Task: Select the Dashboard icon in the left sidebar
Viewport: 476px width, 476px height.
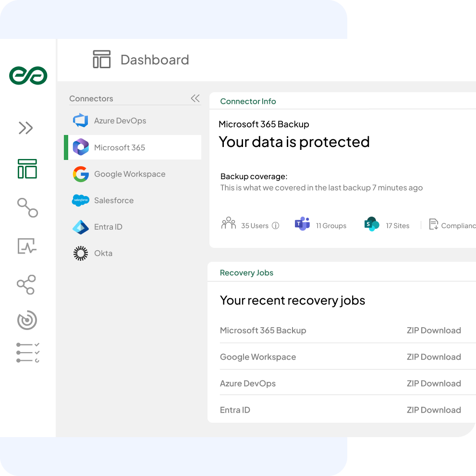Action: pyautogui.click(x=27, y=169)
